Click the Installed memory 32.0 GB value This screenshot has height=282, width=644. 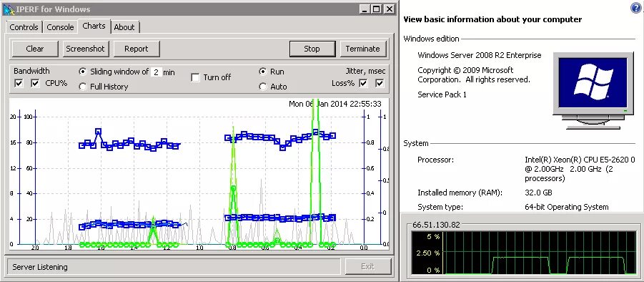point(538,193)
